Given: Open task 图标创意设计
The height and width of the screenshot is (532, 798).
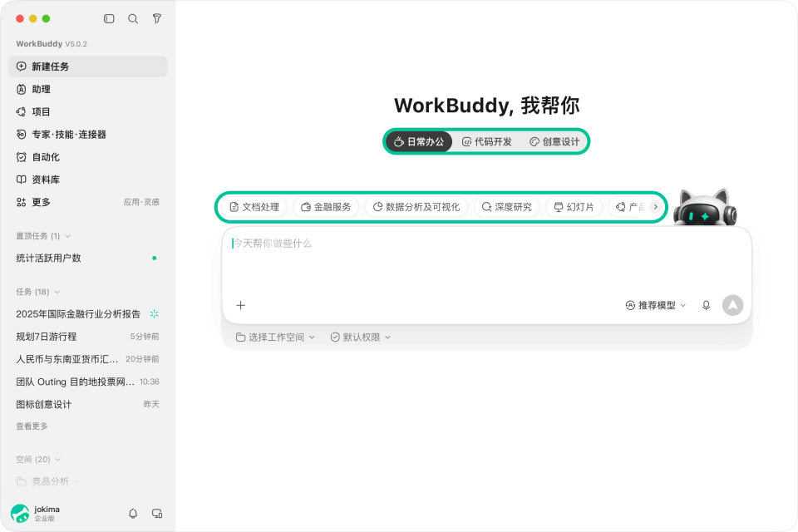Looking at the screenshot, I should pos(87,404).
